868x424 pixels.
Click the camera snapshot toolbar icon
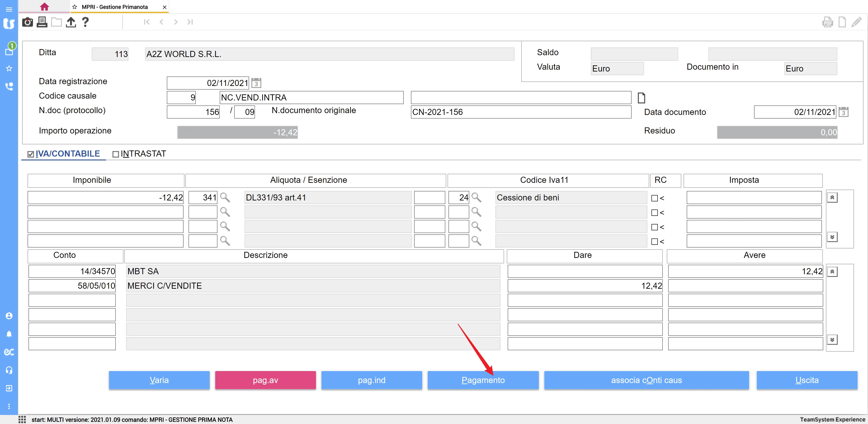[27, 22]
